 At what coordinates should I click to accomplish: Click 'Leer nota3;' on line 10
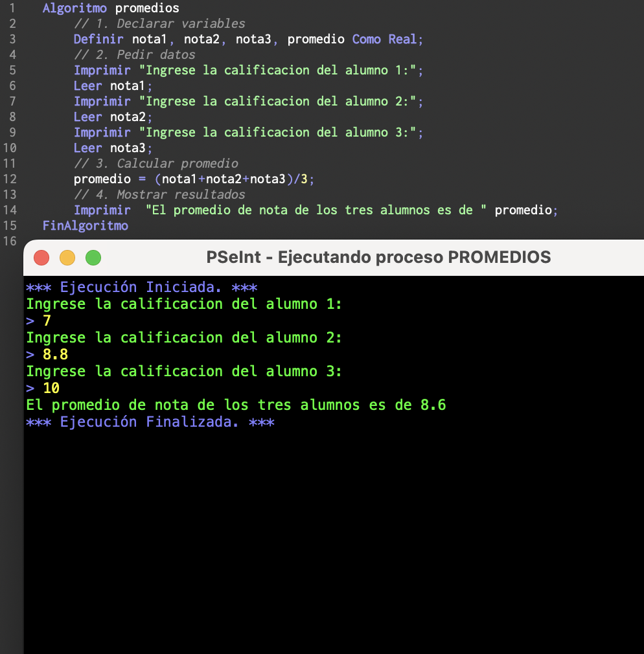click(x=113, y=148)
